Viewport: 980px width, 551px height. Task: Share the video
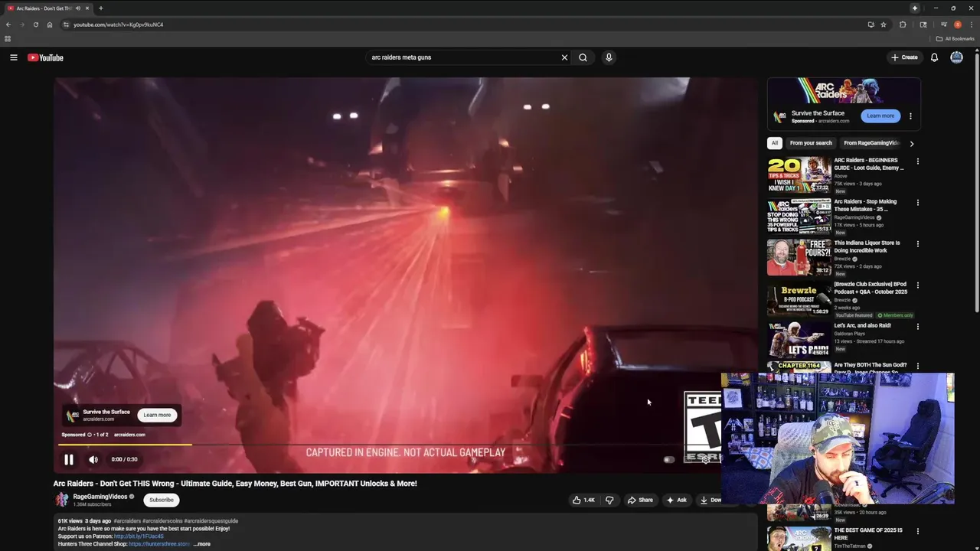(640, 500)
